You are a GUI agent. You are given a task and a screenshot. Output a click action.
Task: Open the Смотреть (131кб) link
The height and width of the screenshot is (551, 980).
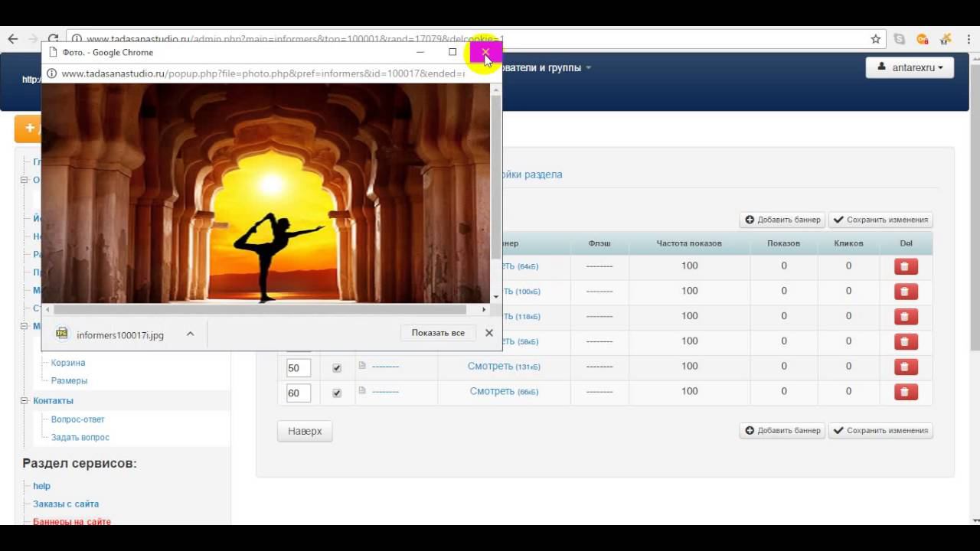click(503, 366)
